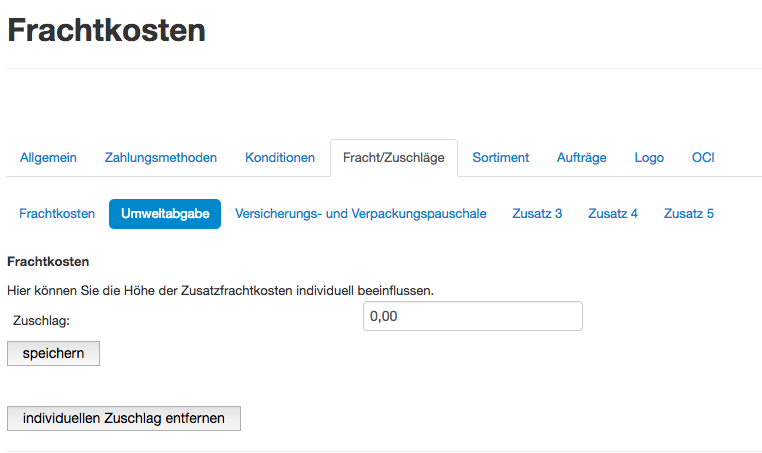762x453 pixels.
Task: Click the Zusatzfrachtkosten description text
Action: point(220,290)
